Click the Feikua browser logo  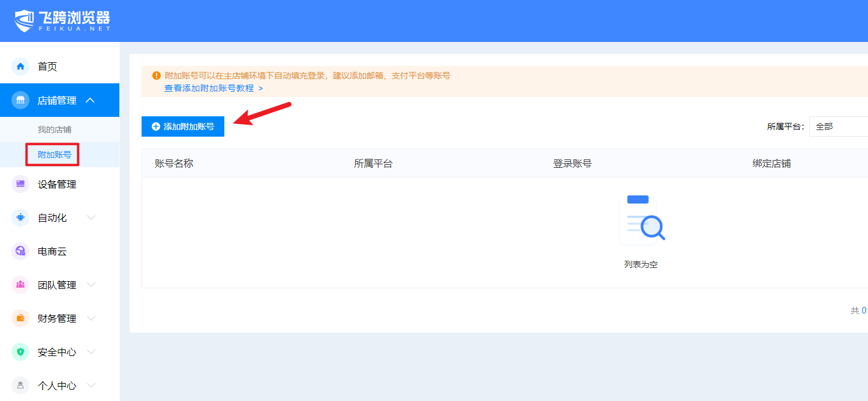62,21
